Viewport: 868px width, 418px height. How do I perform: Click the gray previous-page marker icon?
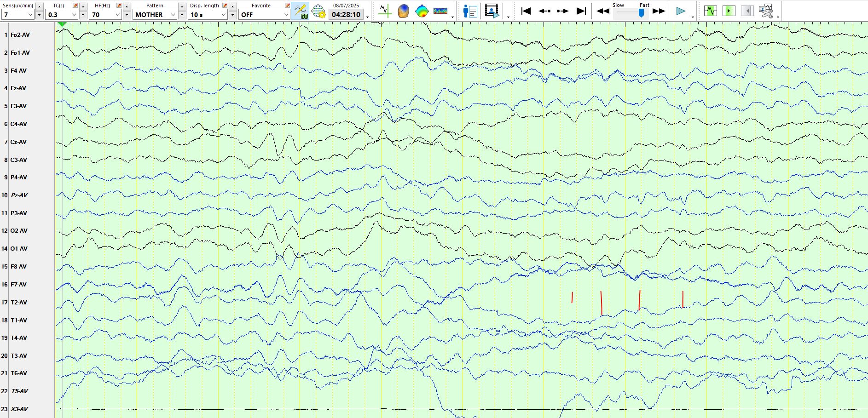(747, 11)
